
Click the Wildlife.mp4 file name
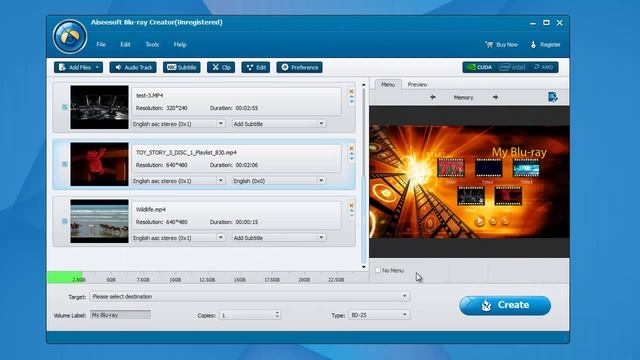(x=151, y=209)
